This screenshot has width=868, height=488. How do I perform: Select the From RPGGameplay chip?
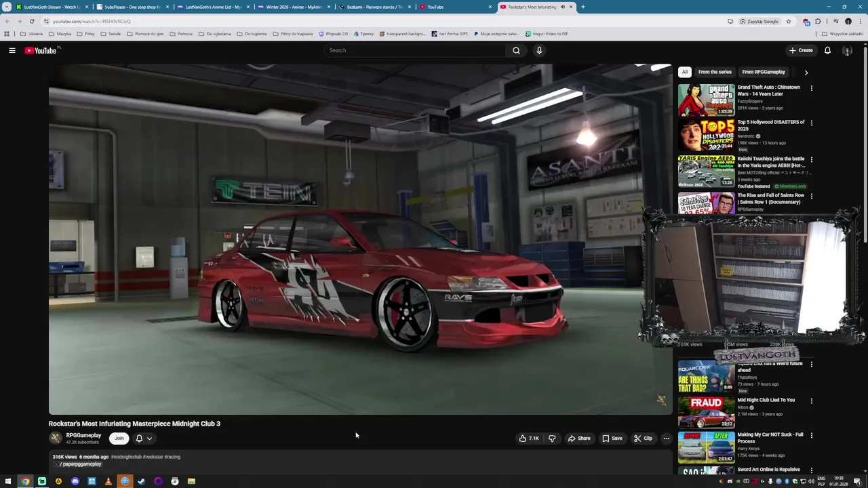(x=763, y=72)
